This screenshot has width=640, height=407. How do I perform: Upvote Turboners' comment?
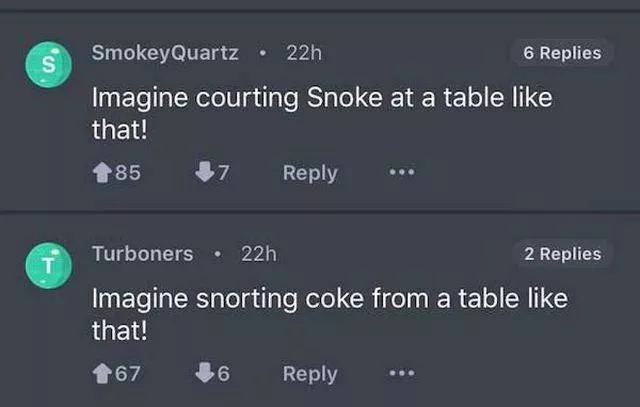click(x=101, y=374)
